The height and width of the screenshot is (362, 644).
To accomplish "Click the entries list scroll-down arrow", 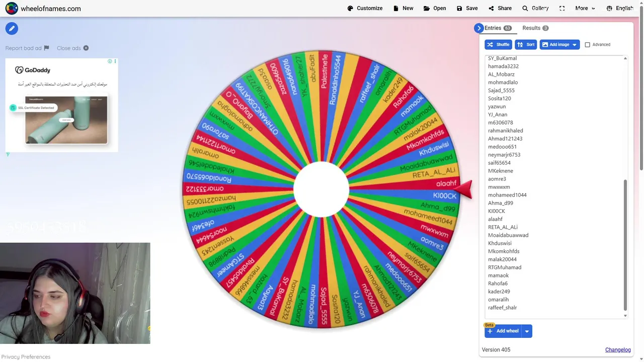I will pyautogui.click(x=625, y=316).
